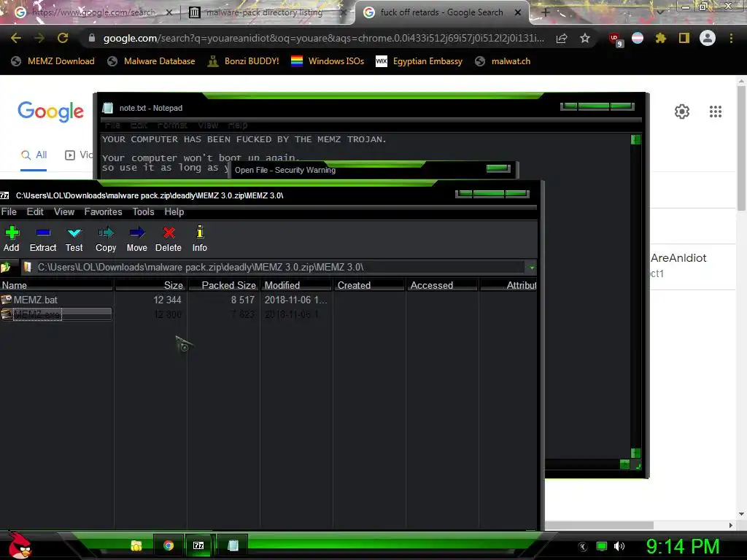The width and height of the screenshot is (747, 560).
Task: Open Chrome Extensions puzzle icon
Action: pyautogui.click(x=661, y=38)
